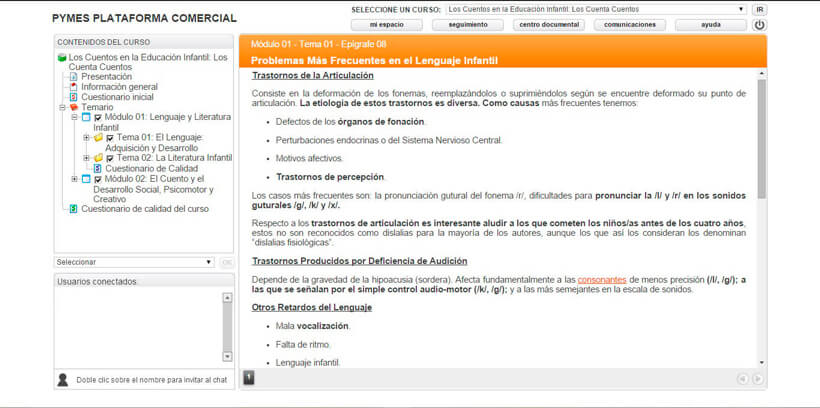Click the red Temario book icon
820x408 pixels.
tap(74, 107)
